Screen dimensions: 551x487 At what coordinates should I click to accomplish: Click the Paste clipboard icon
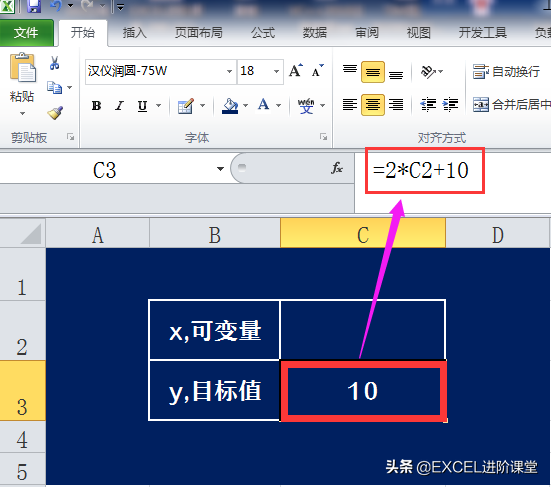pos(22,68)
